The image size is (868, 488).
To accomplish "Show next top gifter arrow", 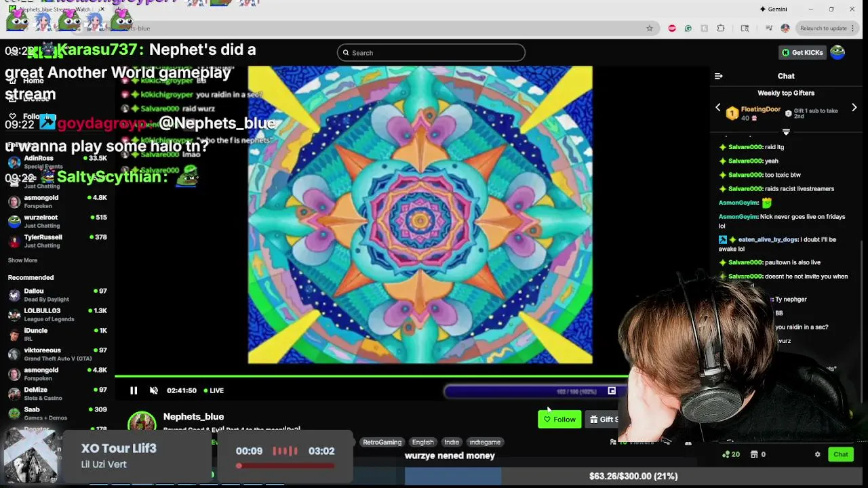I will (854, 108).
